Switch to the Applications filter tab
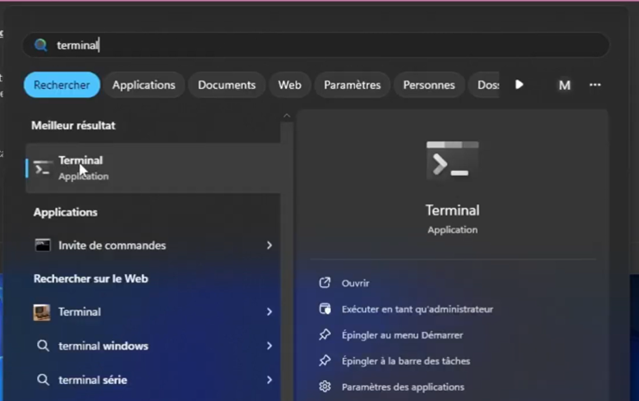This screenshot has height=401, width=639. click(143, 85)
